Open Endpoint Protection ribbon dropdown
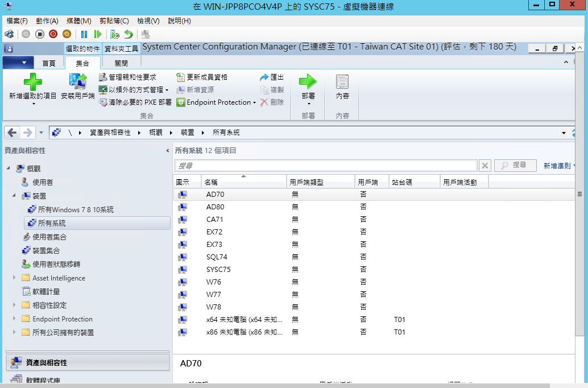Screen dimensions: 588x388 (x=216, y=102)
